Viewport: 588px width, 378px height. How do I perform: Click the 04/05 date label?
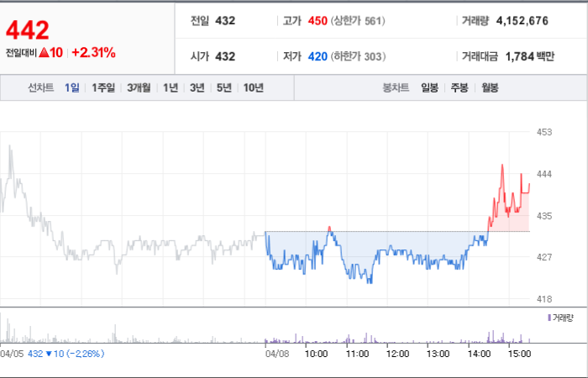pos(12,354)
